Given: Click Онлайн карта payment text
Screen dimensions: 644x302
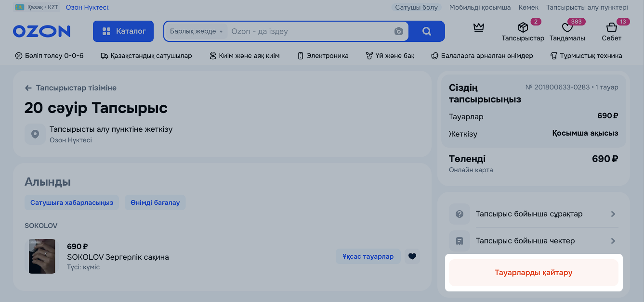Looking at the screenshot, I should (471, 170).
